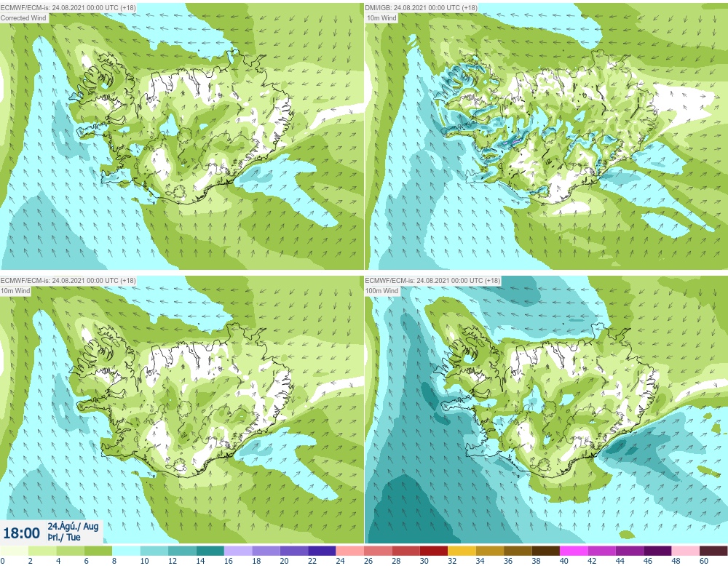
Task: Pick the light green 2–4 legend swatch
Action: (x=42, y=551)
